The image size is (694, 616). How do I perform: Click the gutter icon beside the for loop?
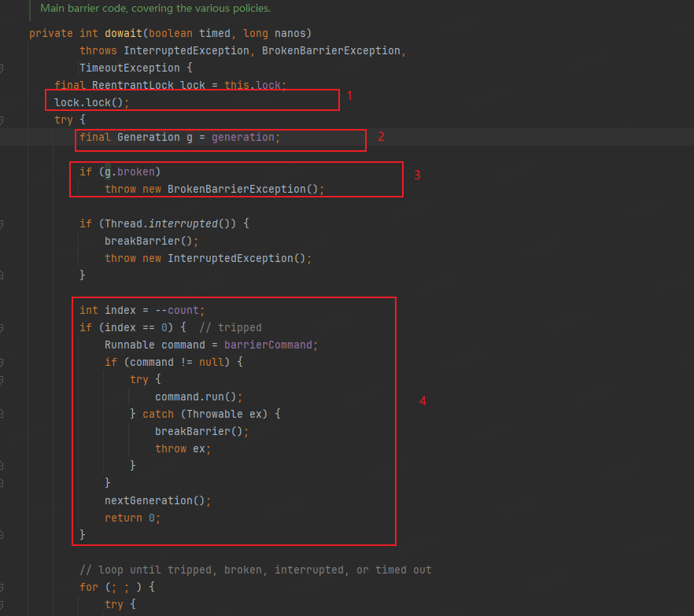point(4,586)
